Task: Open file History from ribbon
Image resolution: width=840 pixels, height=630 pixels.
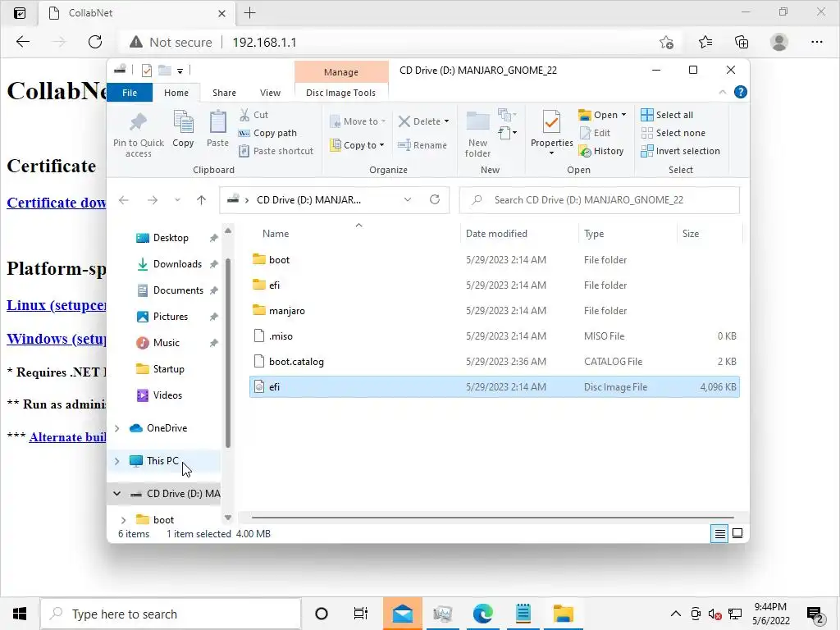Action: [x=601, y=151]
